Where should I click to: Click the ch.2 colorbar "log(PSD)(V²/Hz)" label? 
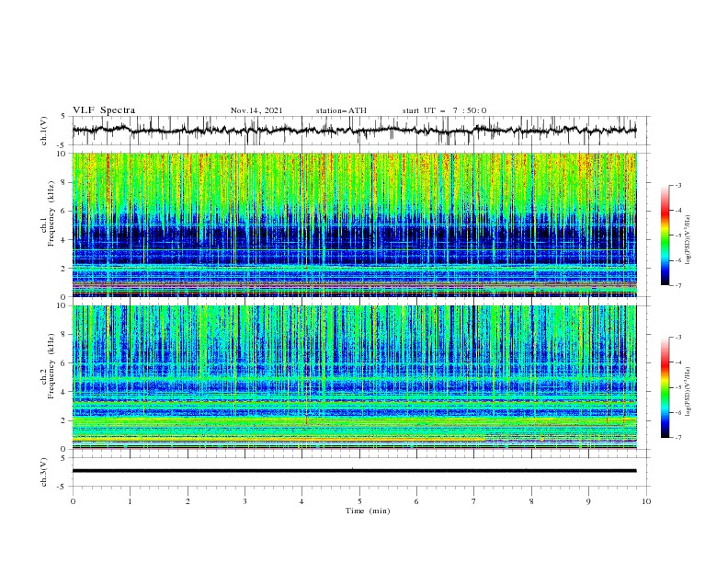[x=688, y=392]
